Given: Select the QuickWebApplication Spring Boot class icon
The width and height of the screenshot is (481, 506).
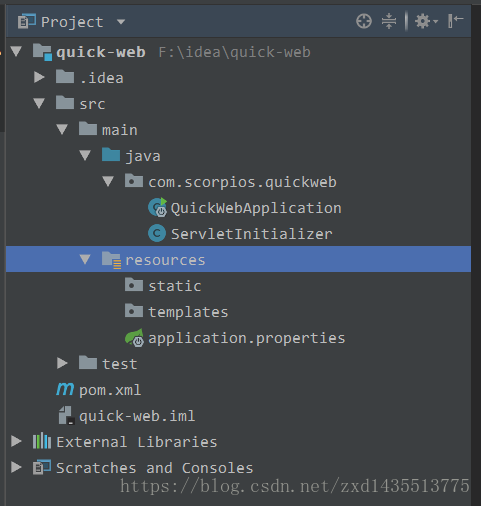Looking at the screenshot, I should [x=157, y=207].
